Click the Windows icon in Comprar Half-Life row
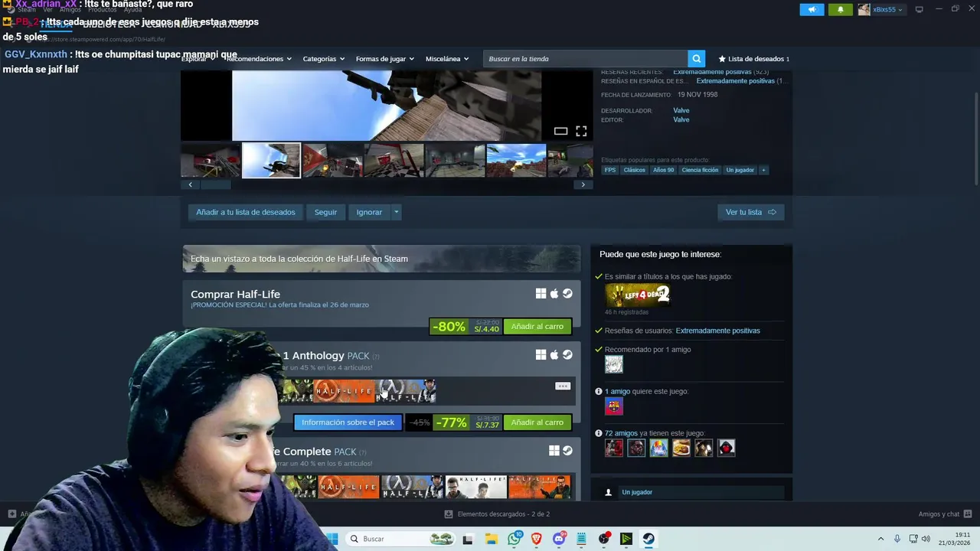The width and height of the screenshot is (980, 551). (x=541, y=293)
